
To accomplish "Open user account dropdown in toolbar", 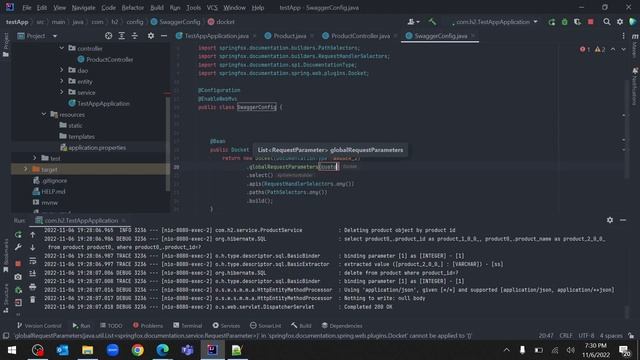I will 413,22.
